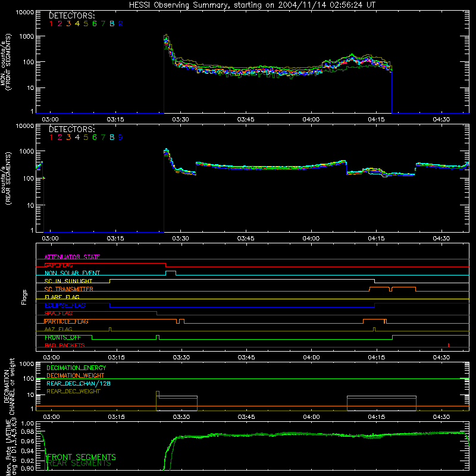Click the FLARE_FLAG label
Viewport: 476px width, 476px height.
[62, 297]
